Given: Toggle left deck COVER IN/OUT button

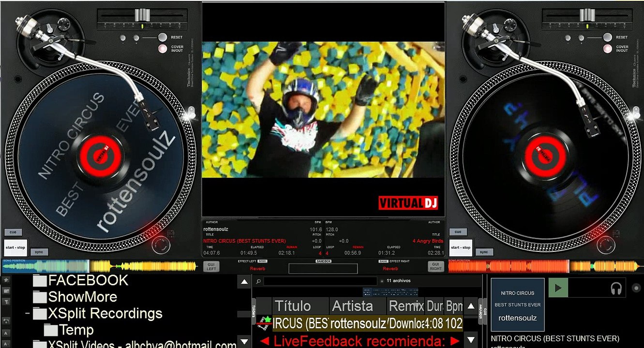Looking at the screenshot, I should pos(163,48).
